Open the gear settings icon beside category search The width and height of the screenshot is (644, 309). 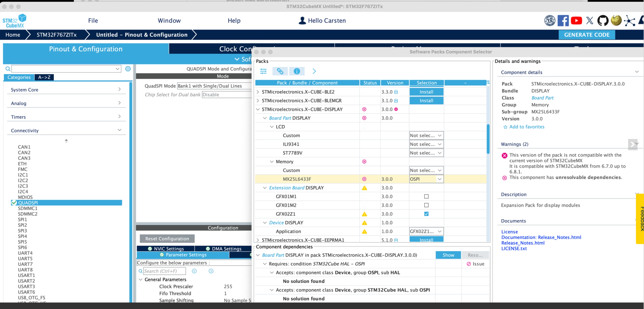128,69
